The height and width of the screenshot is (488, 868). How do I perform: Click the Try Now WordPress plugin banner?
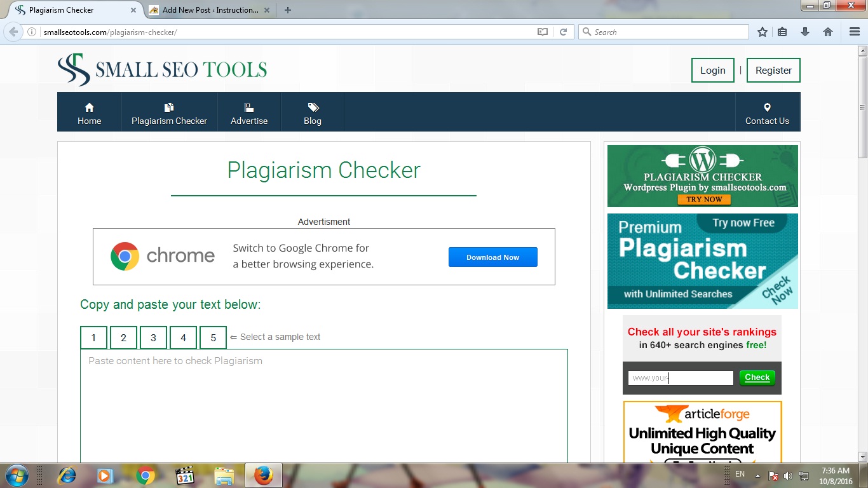(x=703, y=176)
